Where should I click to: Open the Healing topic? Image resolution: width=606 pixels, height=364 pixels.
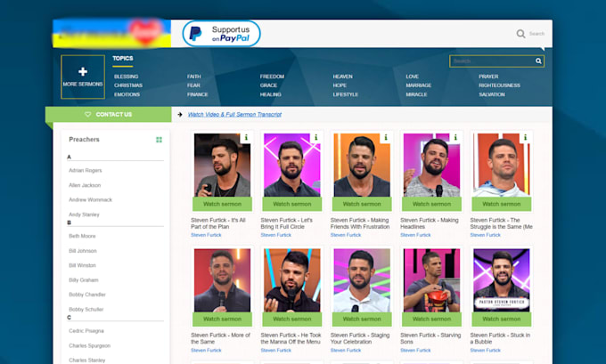(x=271, y=94)
